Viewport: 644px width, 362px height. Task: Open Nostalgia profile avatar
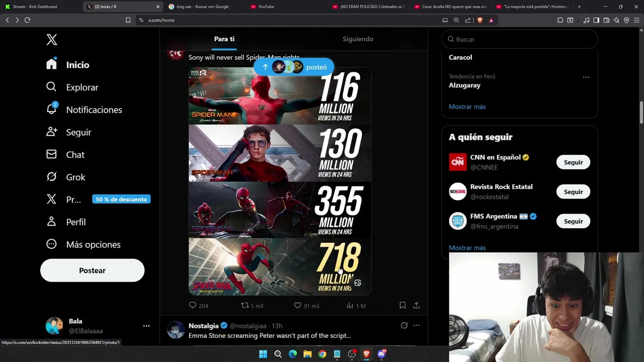tap(176, 330)
